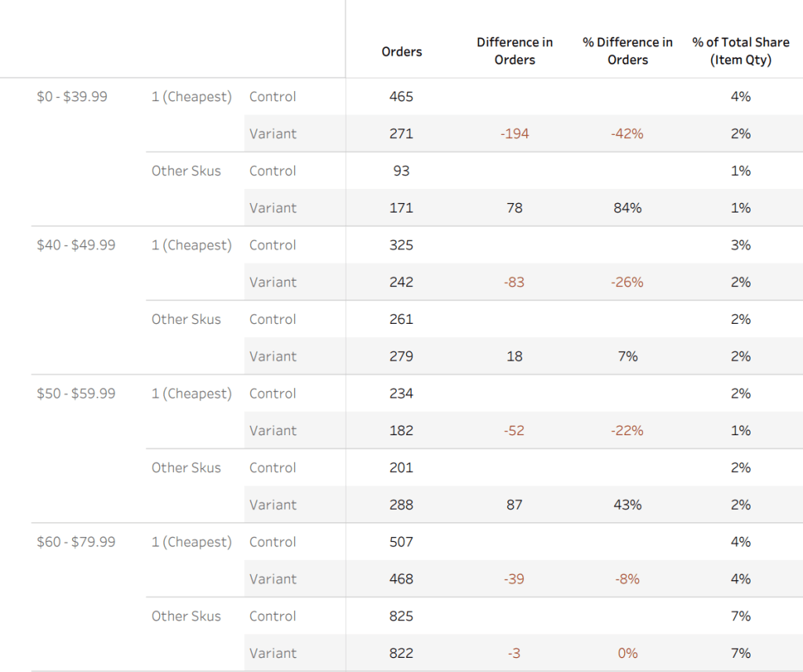
Task: Select the $40 - $49.99 price range label
Action: pyautogui.click(x=76, y=245)
